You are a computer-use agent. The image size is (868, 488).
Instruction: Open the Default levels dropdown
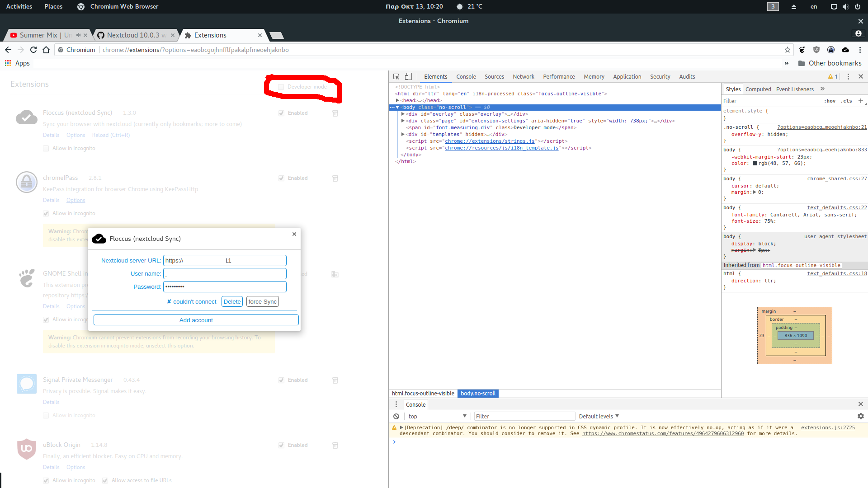[x=599, y=416]
